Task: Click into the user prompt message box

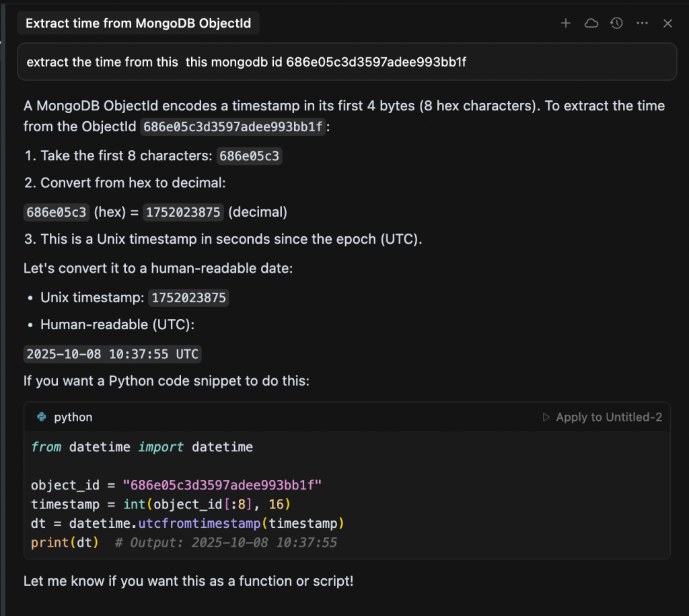Action: pos(347,62)
